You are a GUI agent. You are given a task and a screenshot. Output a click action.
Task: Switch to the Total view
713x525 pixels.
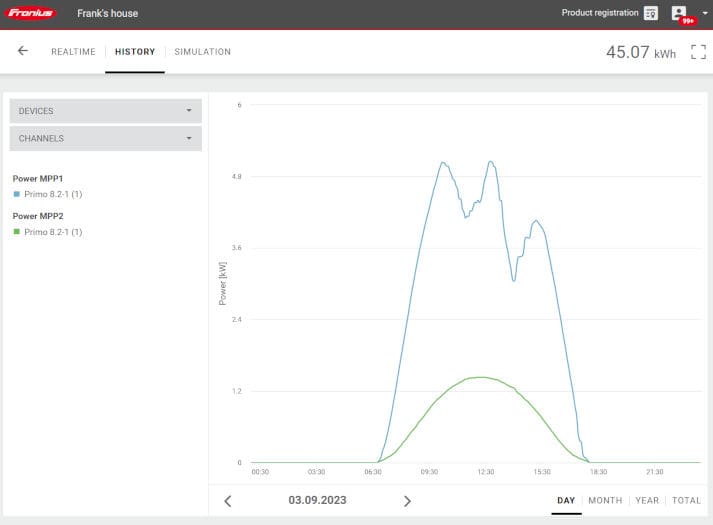[x=686, y=500]
